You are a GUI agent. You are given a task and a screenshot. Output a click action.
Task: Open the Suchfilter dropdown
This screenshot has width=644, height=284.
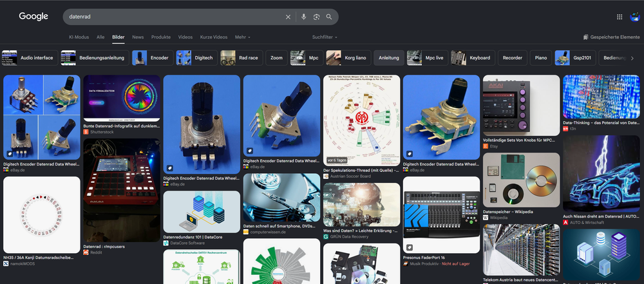pos(325,37)
